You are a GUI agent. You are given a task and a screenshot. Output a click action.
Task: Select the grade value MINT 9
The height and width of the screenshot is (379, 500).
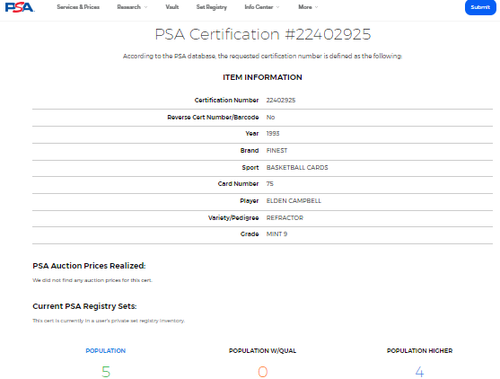tap(277, 234)
